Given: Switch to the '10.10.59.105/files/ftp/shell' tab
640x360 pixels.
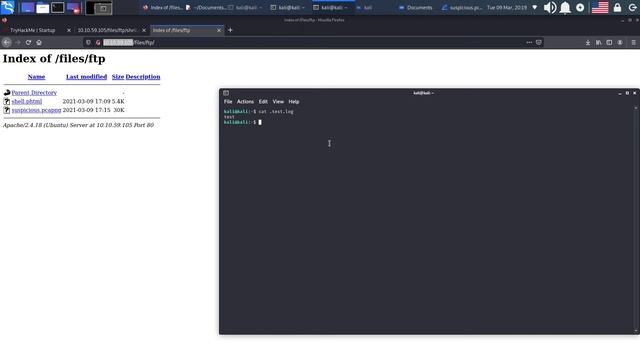Looking at the screenshot, I should 107,30.
